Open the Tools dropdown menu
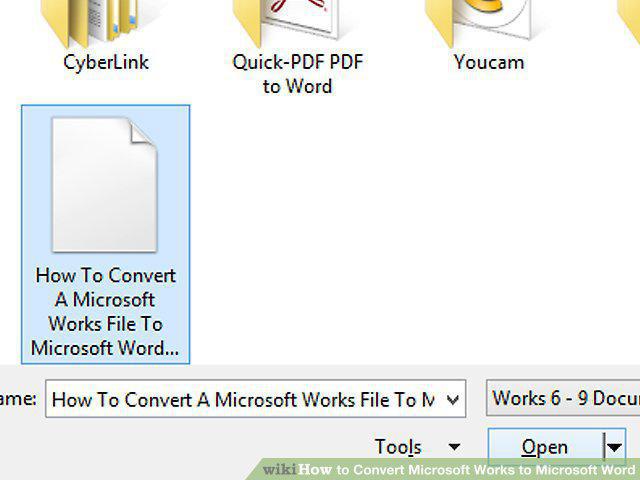This screenshot has width=640, height=480. [418, 447]
